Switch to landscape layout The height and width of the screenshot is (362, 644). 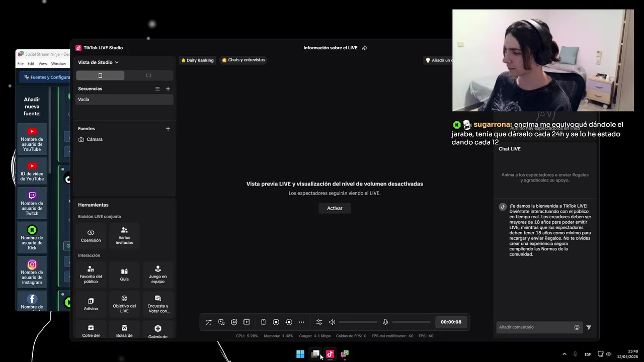[148, 75]
